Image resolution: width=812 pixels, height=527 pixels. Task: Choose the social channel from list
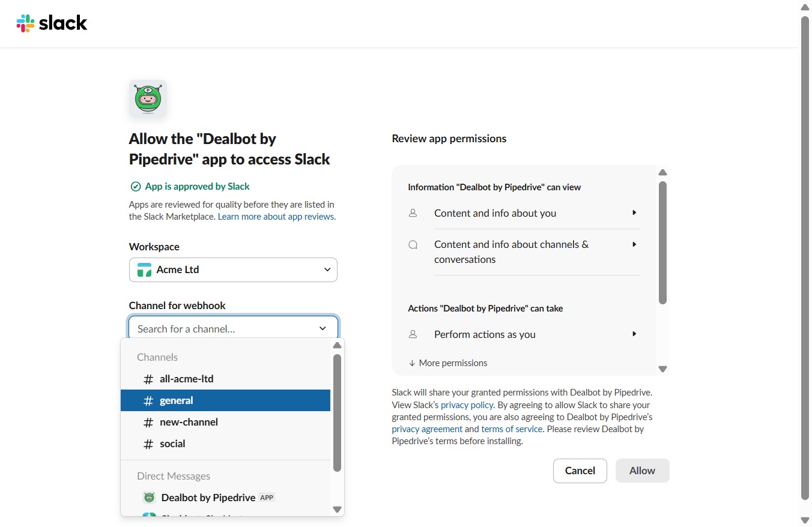225,444
